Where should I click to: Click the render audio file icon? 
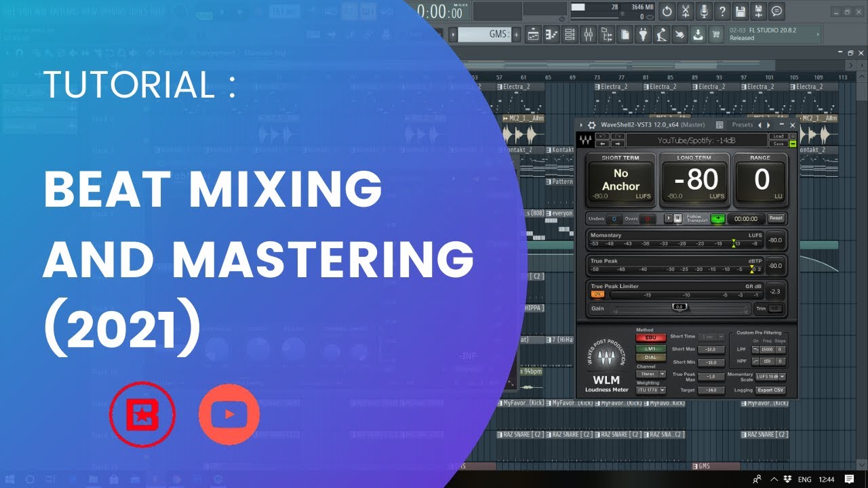(759, 12)
